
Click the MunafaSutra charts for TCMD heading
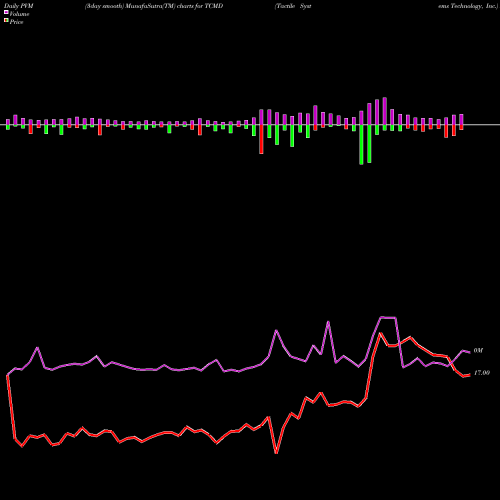[x=154, y=6]
